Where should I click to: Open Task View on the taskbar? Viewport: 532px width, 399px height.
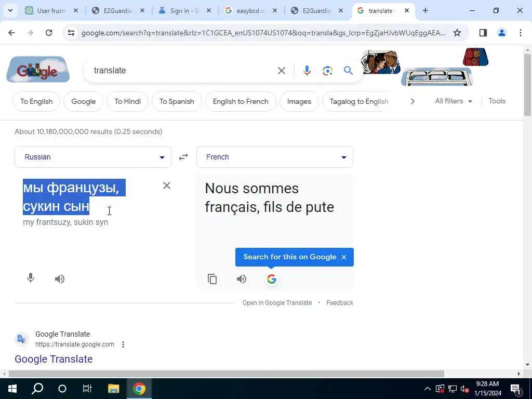(87, 389)
